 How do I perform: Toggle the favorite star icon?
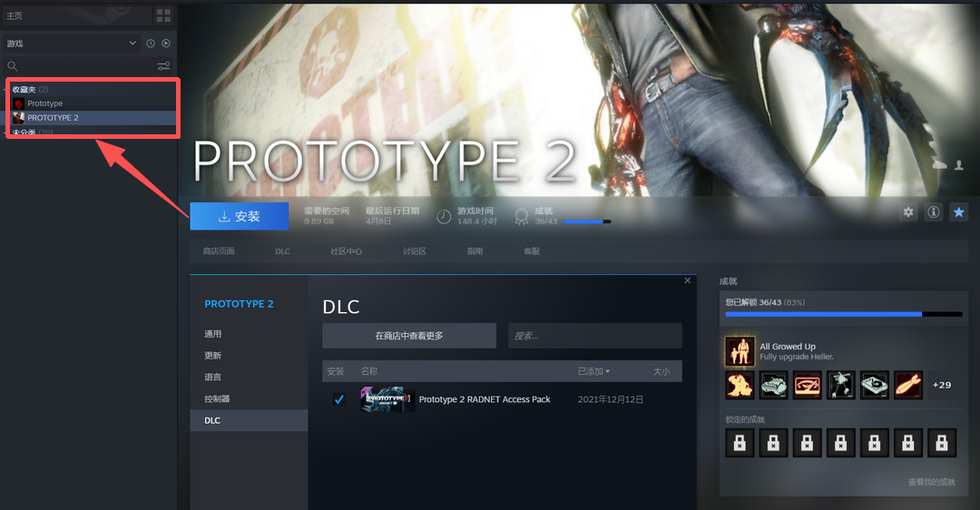point(958,212)
